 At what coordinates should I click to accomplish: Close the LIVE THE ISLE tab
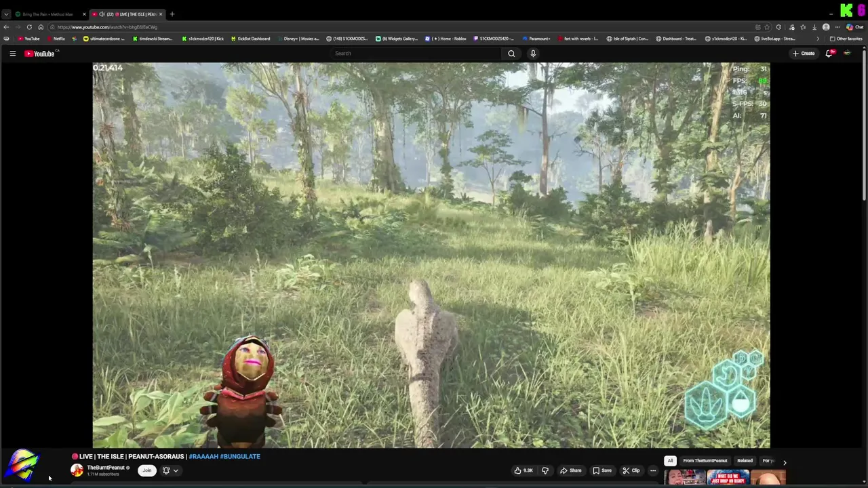coord(161,14)
